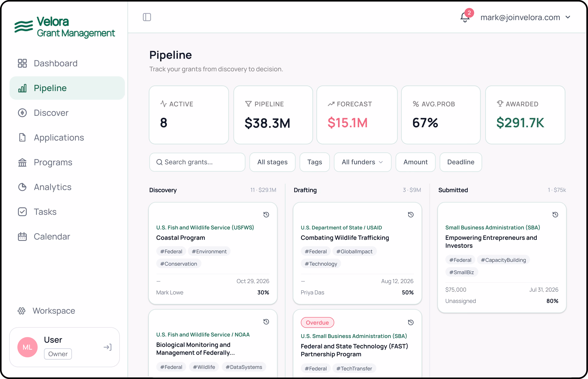The height and width of the screenshot is (379, 588).
Task: Go to Dashboard in sidebar
Action: coord(67,63)
